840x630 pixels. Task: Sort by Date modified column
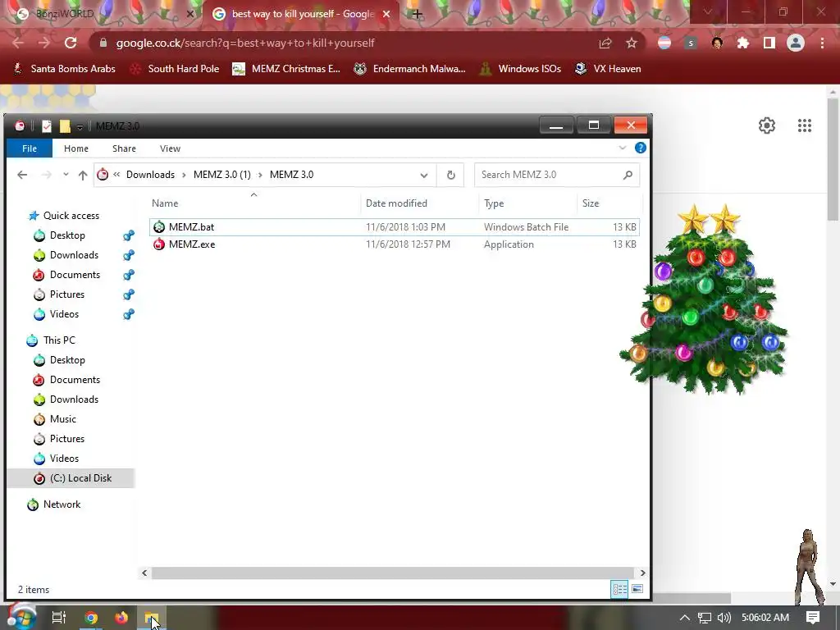396,203
